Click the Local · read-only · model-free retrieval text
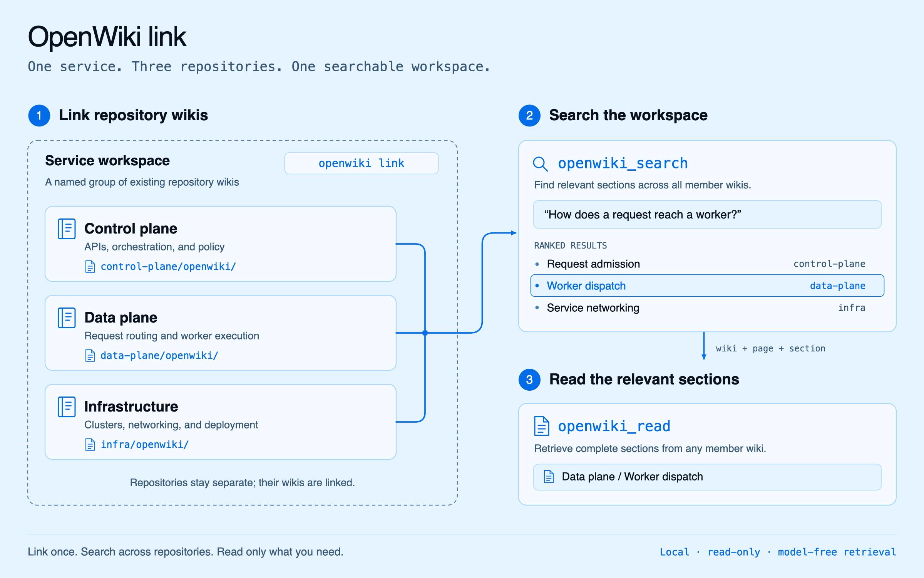This screenshot has width=924, height=578. [778, 552]
